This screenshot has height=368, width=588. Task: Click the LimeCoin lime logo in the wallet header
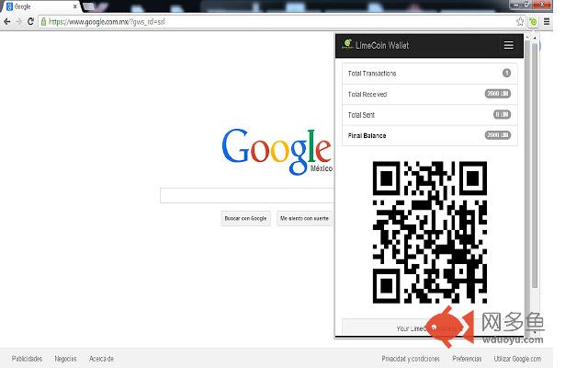[x=347, y=44]
